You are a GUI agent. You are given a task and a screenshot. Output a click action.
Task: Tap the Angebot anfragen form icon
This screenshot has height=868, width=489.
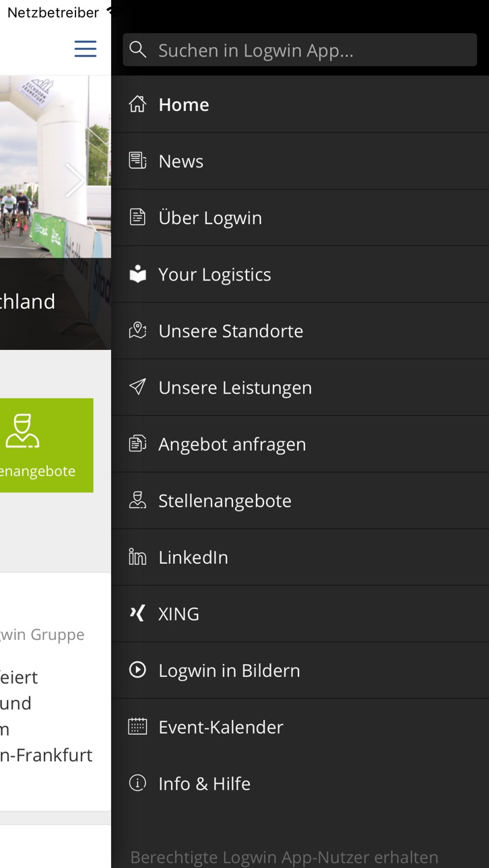(x=137, y=443)
